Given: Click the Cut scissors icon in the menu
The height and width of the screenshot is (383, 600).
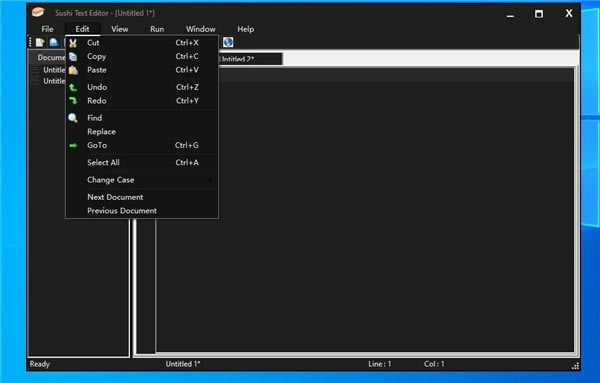Looking at the screenshot, I should point(73,43).
